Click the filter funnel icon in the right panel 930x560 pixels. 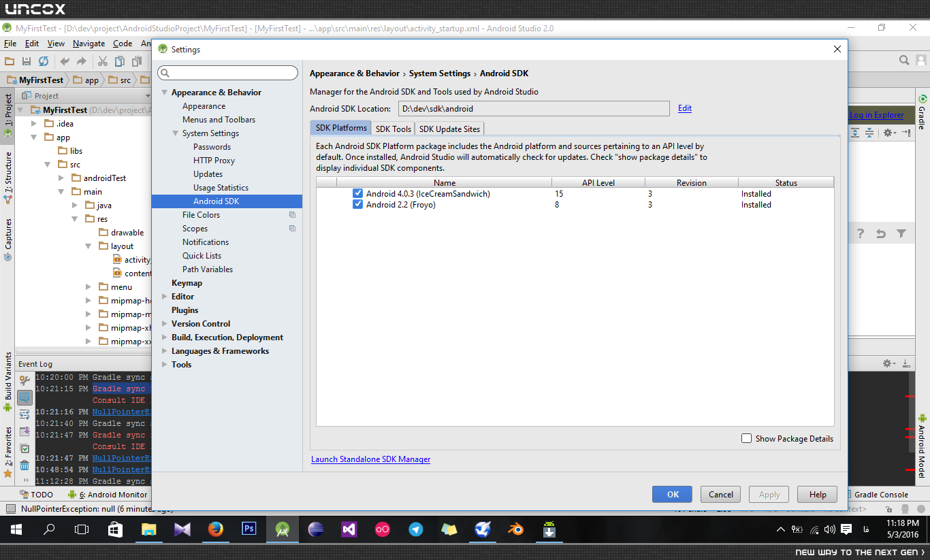click(901, 233)
